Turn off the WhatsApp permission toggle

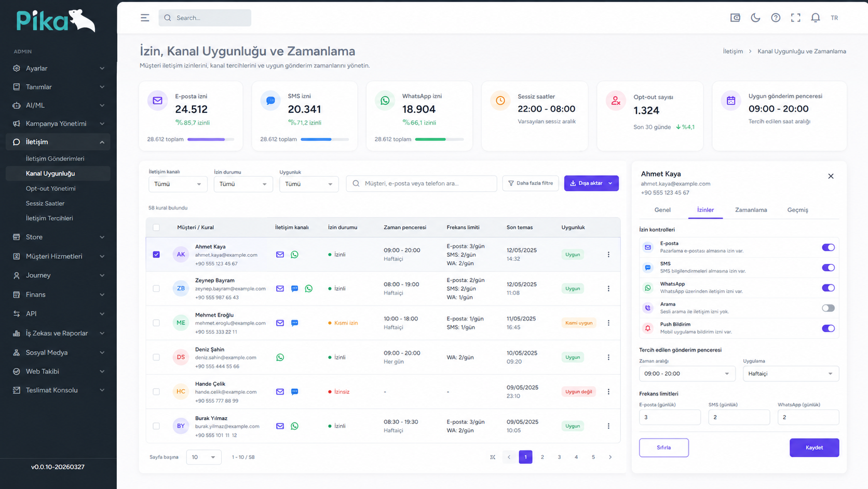point(828,288)
